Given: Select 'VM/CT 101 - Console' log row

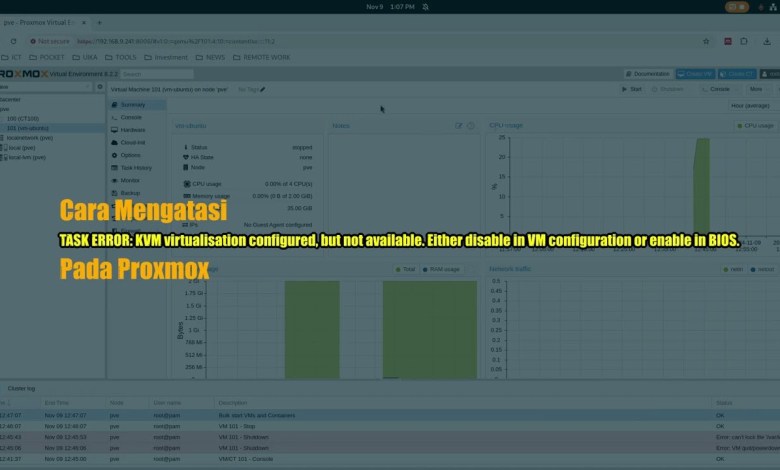Looking at the screenshot, I should pos(390,459).
